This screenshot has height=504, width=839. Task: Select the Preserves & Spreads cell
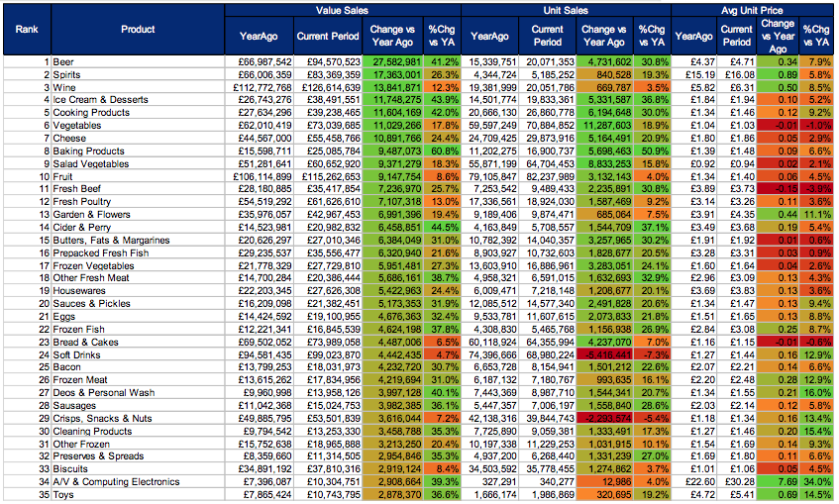pos(138,456)
